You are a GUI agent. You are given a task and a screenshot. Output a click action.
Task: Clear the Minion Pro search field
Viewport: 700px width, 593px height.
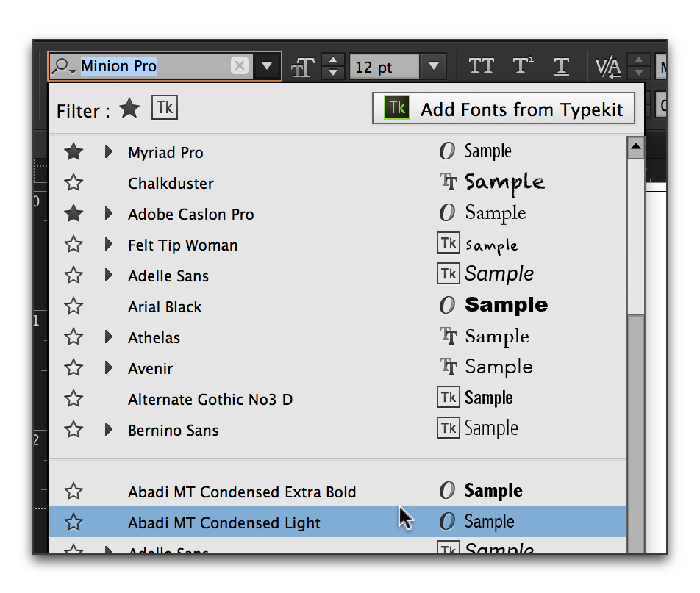[240, 66]
